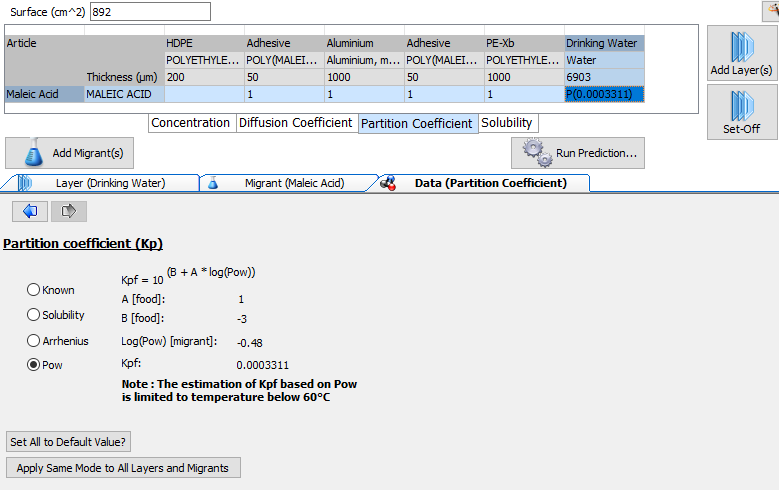The width and height of the screenshot is (779, 490).
Task: Select the Drinking Water partition coefficient cell
Action: pos(604,94)
